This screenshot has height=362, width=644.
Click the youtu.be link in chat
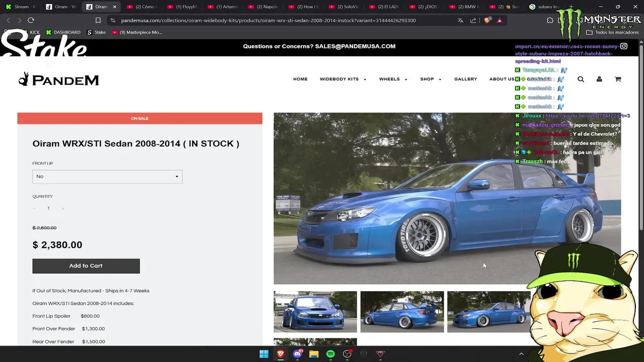tap(588, 116)
